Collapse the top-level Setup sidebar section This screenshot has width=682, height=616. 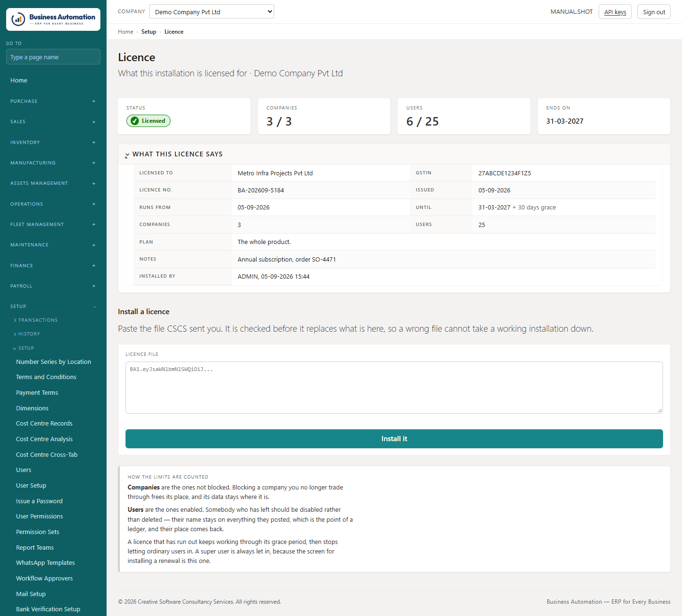pos(53,307)
